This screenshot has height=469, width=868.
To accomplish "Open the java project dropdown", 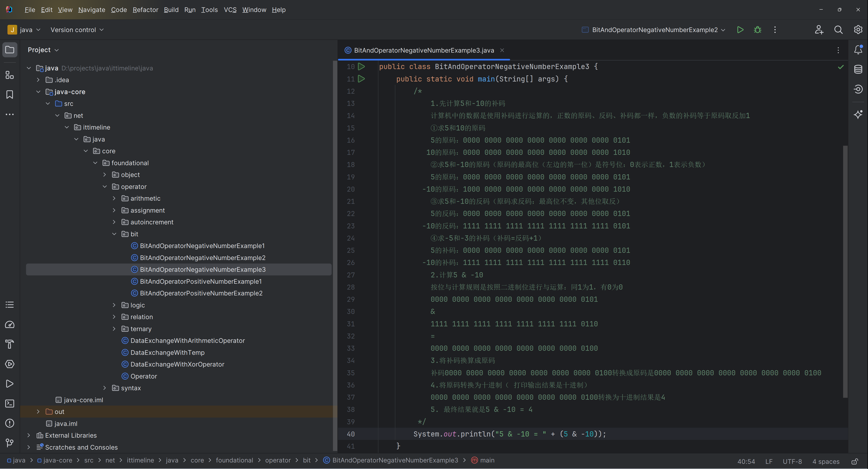I will 24,30.
